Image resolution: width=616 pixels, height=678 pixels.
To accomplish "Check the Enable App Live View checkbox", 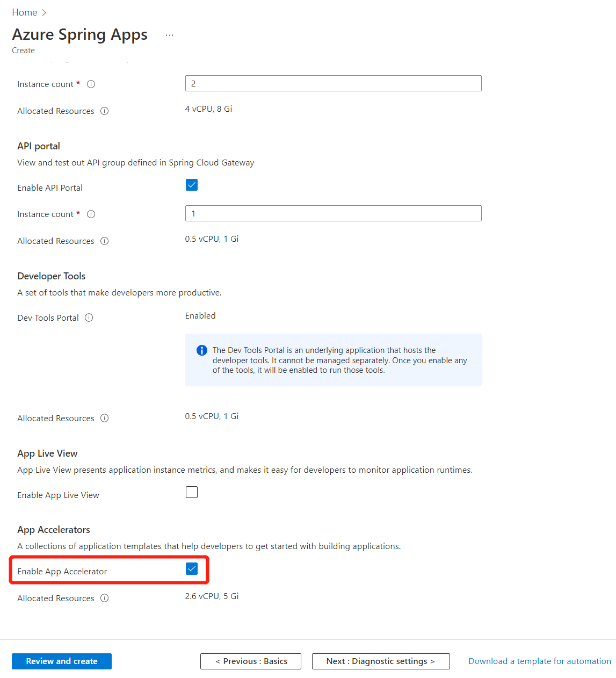I will (x=192, y=492).
